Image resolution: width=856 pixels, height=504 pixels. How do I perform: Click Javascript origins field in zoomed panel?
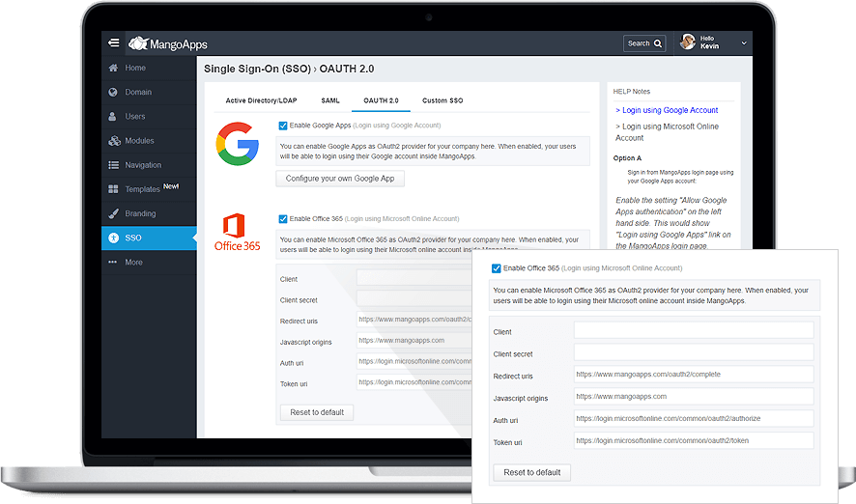[694, 397]
